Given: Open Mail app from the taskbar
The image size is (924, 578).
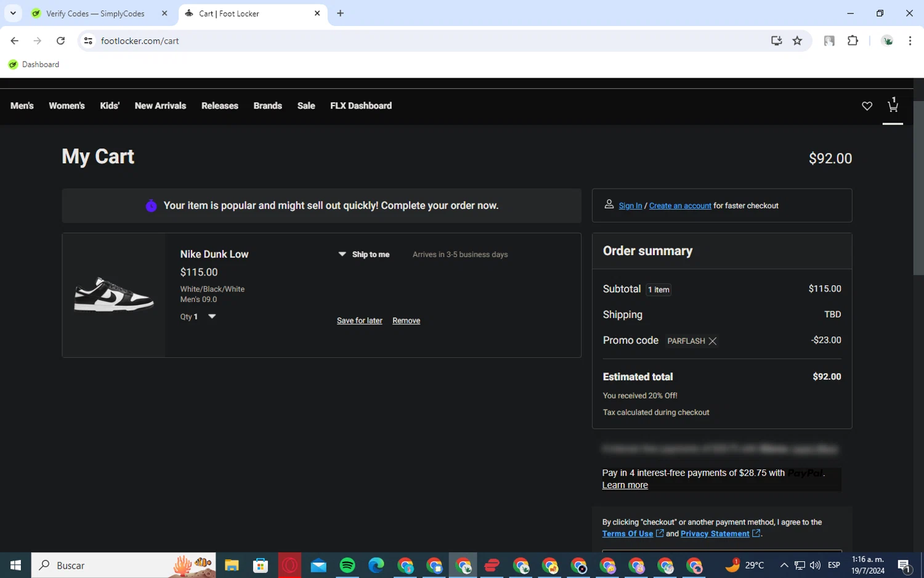Looking at the screenshot, I should click(318, 565).
